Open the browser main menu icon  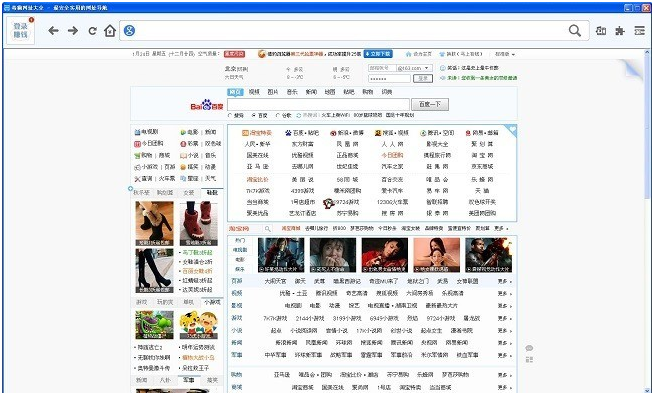click(640, 30)
